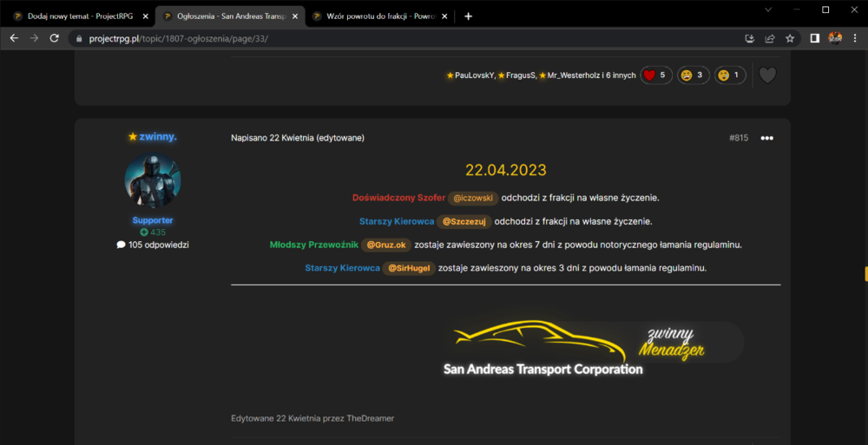Close the Dodaj nowy temat tab
The image size is (868, 445).
click(146, 16)
